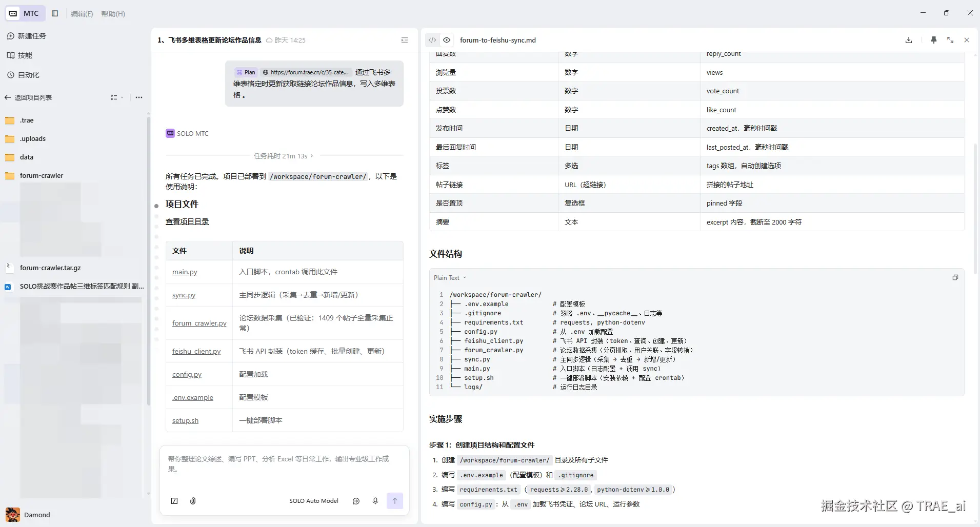Expand the preview panel to fullscreen
Viewport: 980px width, 527px height.
click(950, 40)
